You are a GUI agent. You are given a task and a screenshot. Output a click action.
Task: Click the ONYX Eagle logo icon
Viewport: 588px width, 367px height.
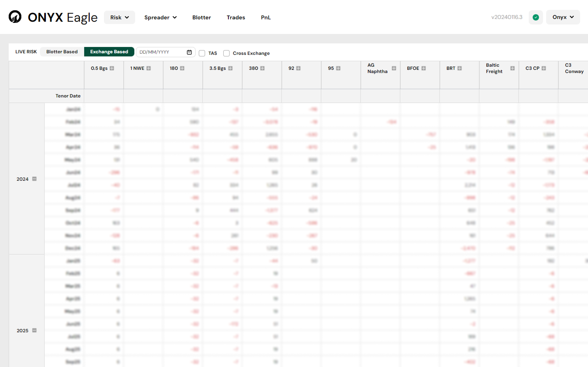coord(15,17)
